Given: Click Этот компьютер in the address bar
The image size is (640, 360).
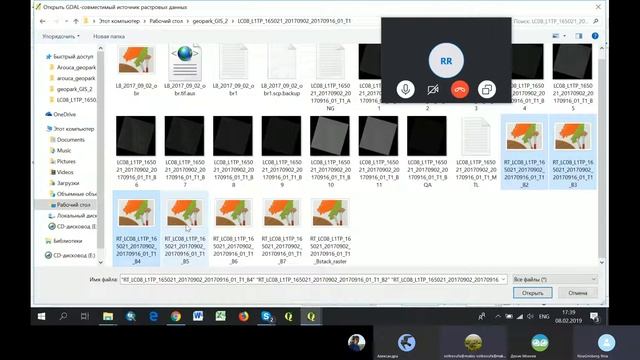Looking at the screenshot, I should pyautogui.click(x=119, y=21).
